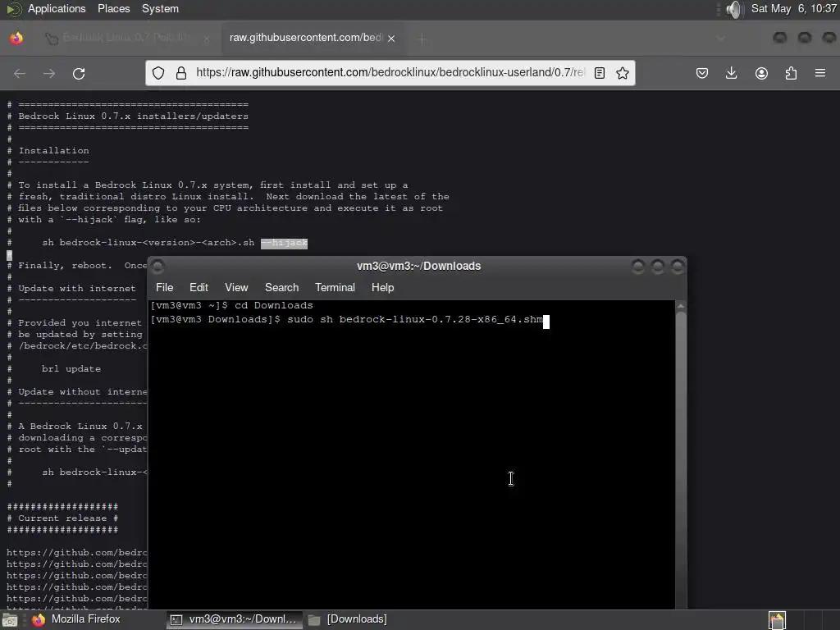Viewport: 840px width, 630px height.
Task: Toggle reader view in the address bar
Action: click(600, 73)
